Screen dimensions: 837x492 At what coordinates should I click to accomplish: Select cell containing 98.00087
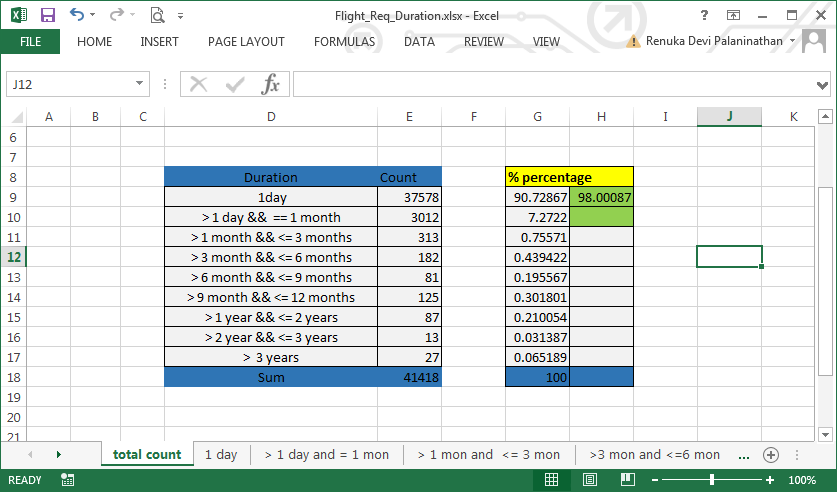(x=602, y=198)
